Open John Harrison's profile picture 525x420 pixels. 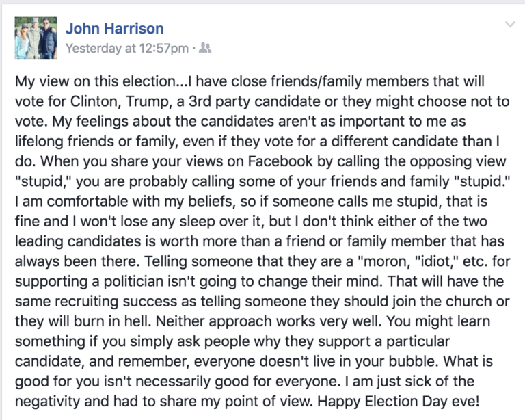(36, 38)
